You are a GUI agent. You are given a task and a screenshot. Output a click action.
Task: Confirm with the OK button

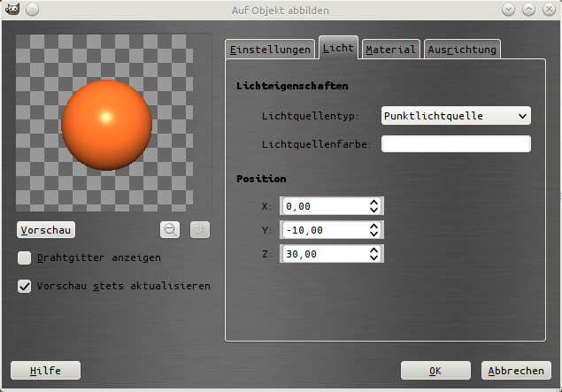pos(435,371)
